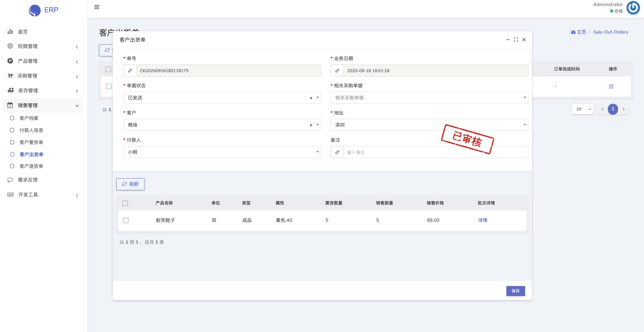
Task: Open the 相关采购单据 dropdown
Action: tap(429, 98)
